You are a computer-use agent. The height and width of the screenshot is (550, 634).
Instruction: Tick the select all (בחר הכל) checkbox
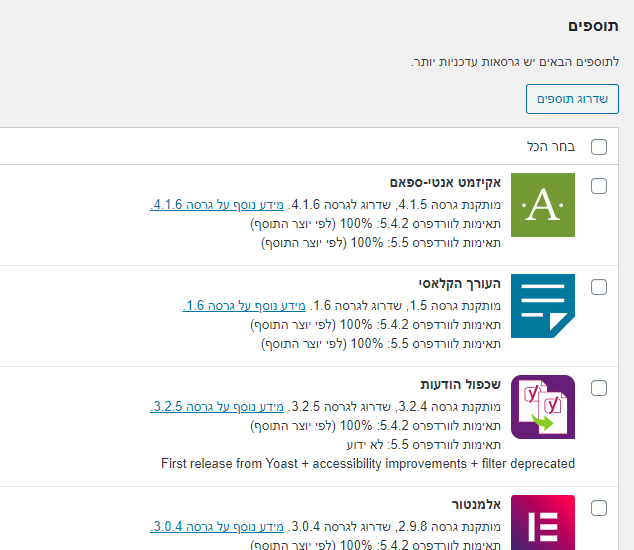point(599,147)
